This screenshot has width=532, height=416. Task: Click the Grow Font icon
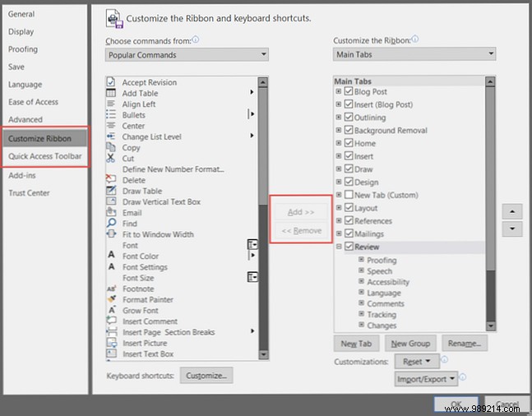(112, 310)
